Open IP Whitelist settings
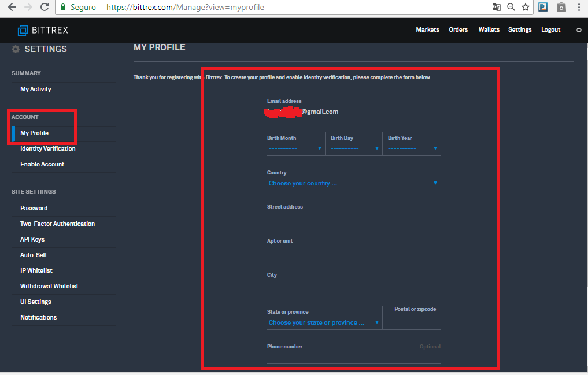 tap(36, 270)
